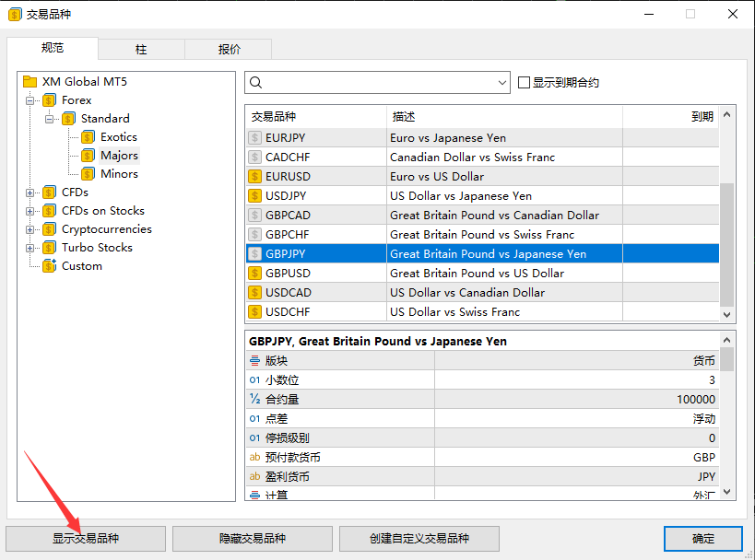Click the magnifier icon in search bar

click(x=254, y=82)
